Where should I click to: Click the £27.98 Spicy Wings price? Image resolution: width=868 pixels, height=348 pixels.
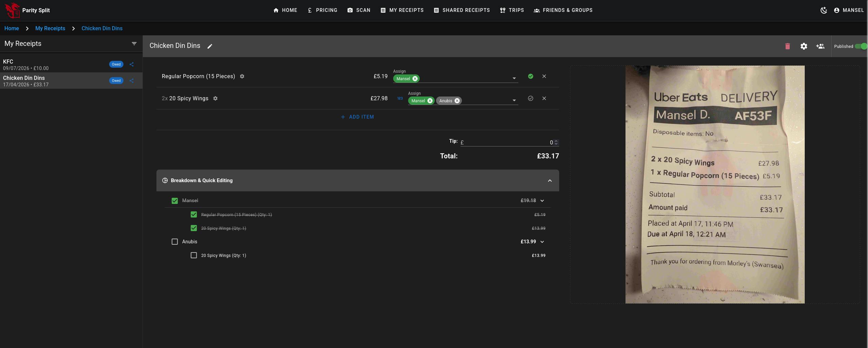point(379,99)
